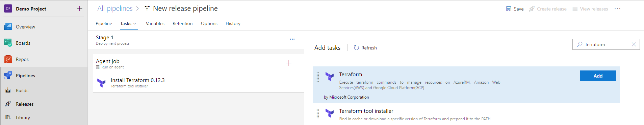
Task: Switch to the Pipeline tab
Action: point(104,23)
